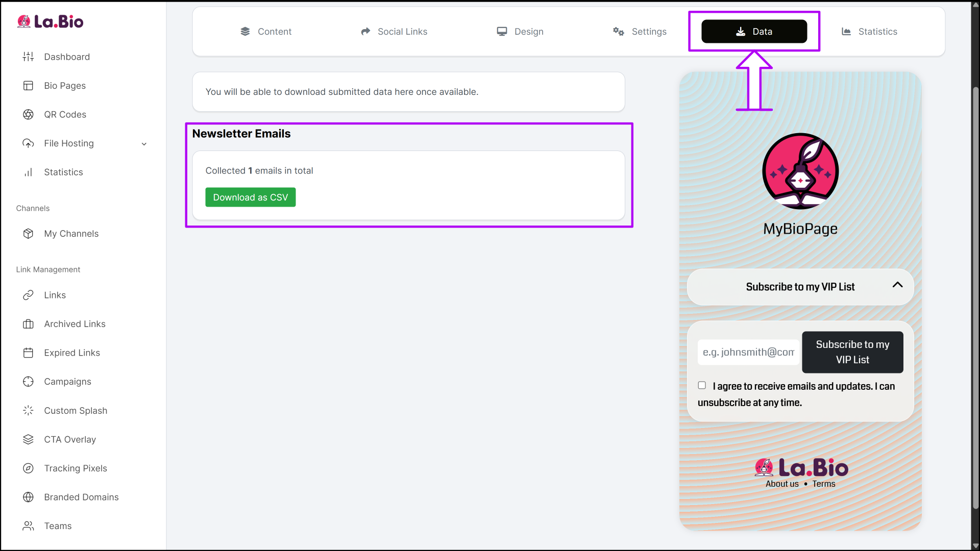Click the Campaigns crosshair icon
980x551 pixels.
click(28, 382)
